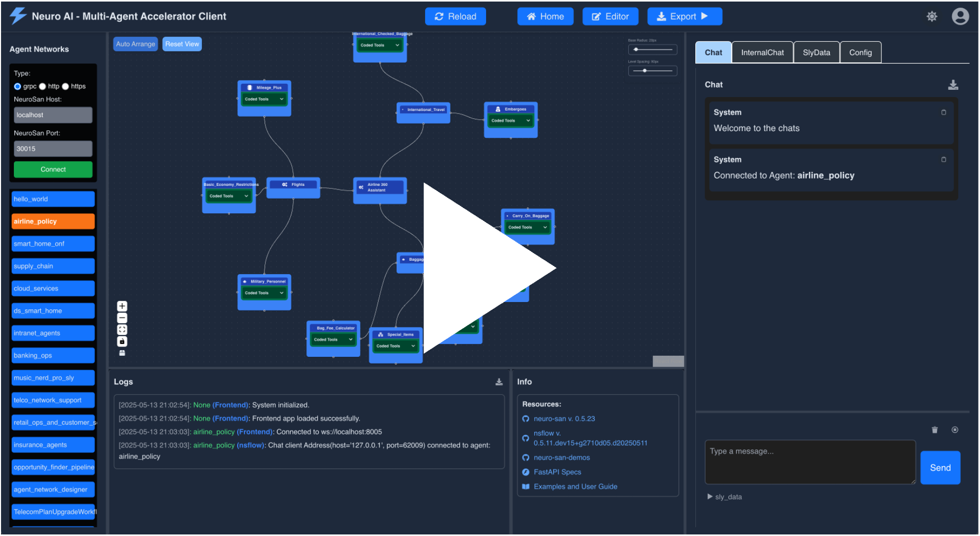
Task: Select the supply_chain agent network
Action: [x=53, y=266]
